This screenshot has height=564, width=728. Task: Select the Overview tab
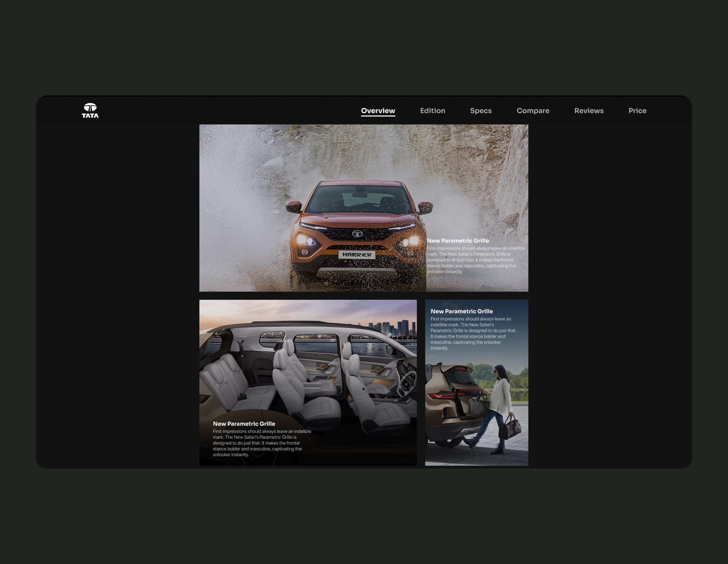click(x=378, y=111)
